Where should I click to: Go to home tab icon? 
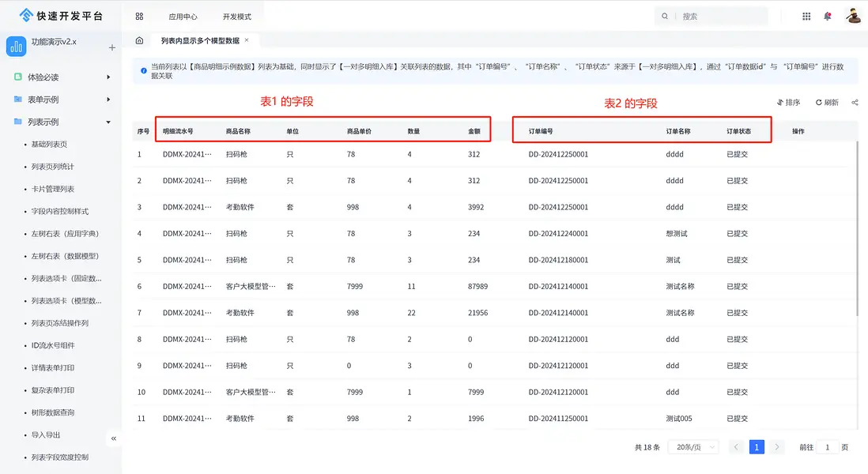coord(139,40)
